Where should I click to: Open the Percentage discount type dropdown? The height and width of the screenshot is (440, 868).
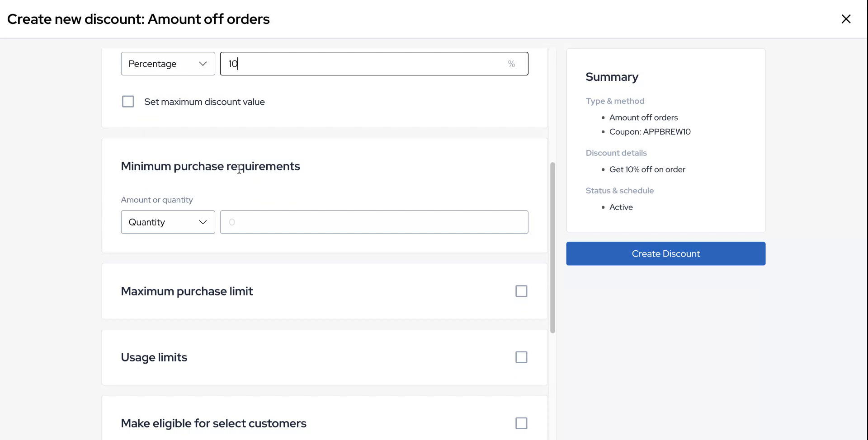pyautogui.click(x=168, y=64)
